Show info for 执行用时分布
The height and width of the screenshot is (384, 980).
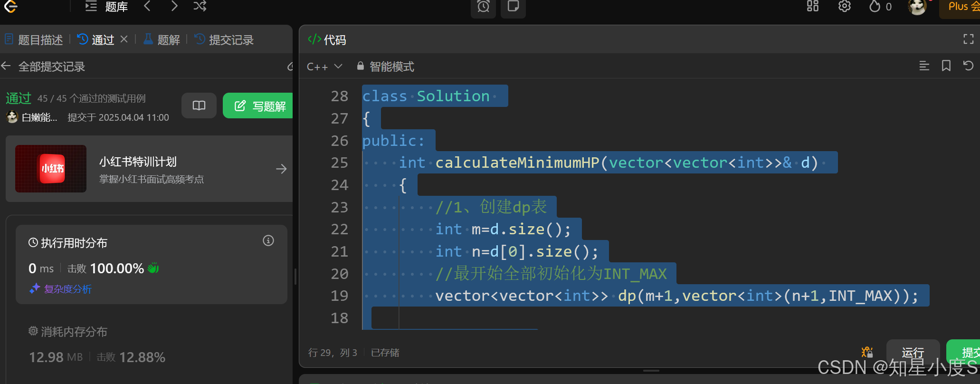[268, 240]
